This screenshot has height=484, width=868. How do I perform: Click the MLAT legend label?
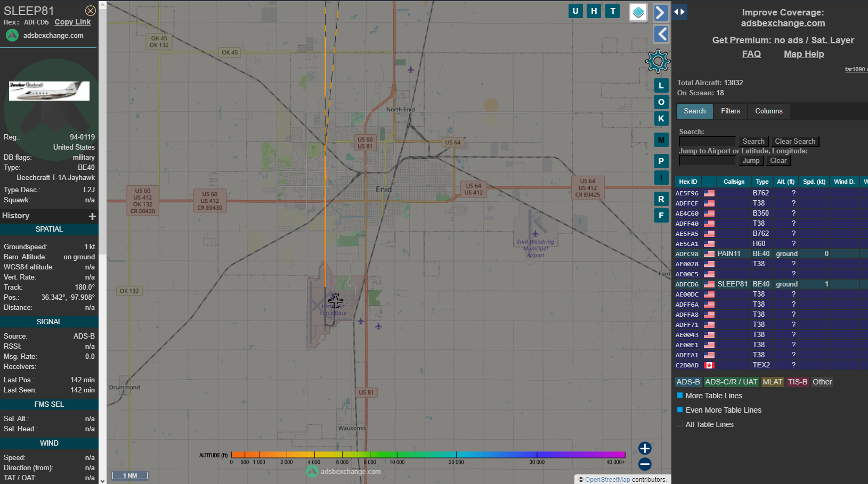(773, 382)
